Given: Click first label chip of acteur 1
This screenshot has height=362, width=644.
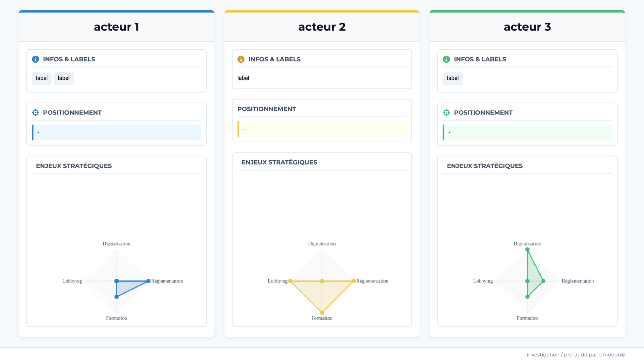Looking at the screenshot, I should [42, 78].
